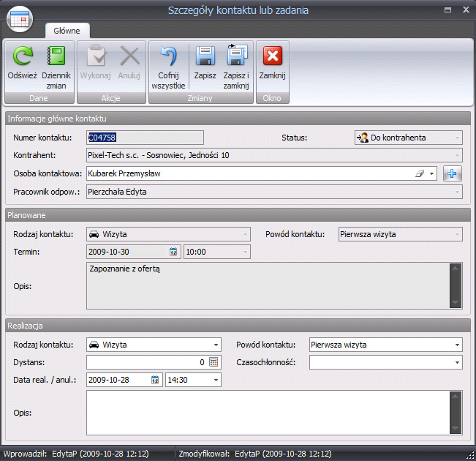Open Planowane Rodzaj kontaktu Wizyta dropdown
Viewport: 476px width, 461px height.
(x=245, y=234)
